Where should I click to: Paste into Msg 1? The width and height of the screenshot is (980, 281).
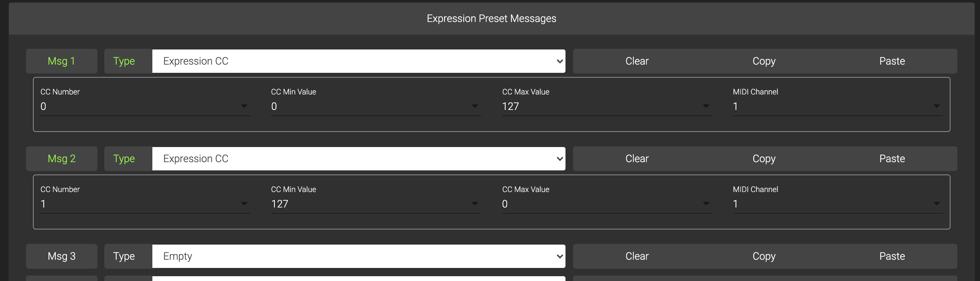[892, 61]
